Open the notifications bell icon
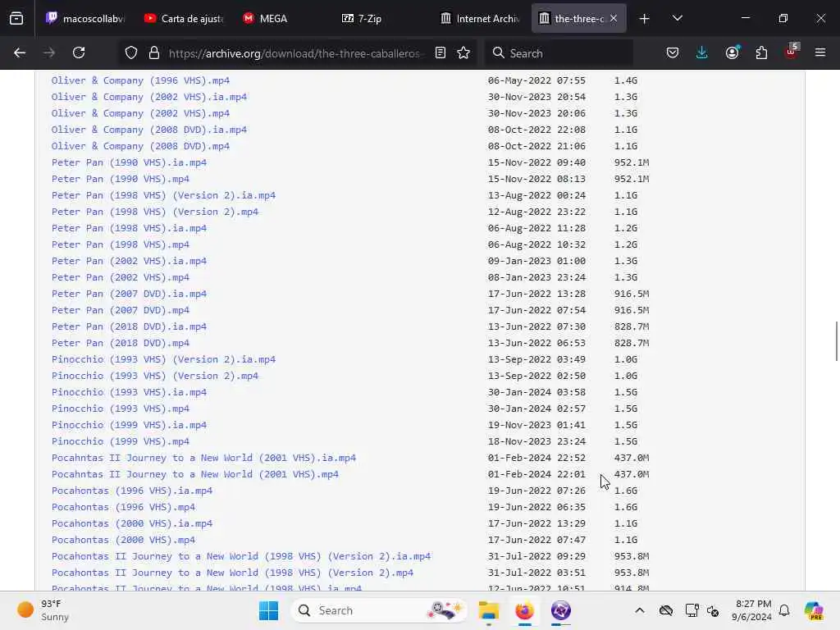The width and height of the screenshot is (840, 630). (x=784, y=610)
